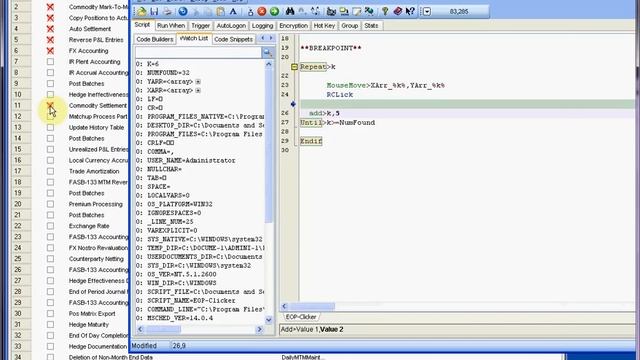This screenshot has height=360, width=640.
Task: Open Find using the binoculars icon
Action: pyautogui.click(x=290, y=11)
